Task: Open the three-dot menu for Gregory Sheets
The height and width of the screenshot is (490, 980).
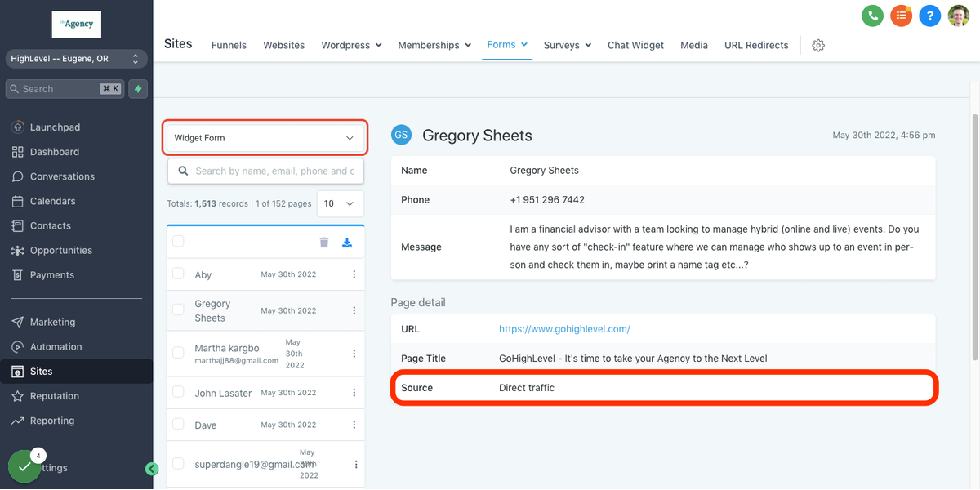Action: pos(354,310)
